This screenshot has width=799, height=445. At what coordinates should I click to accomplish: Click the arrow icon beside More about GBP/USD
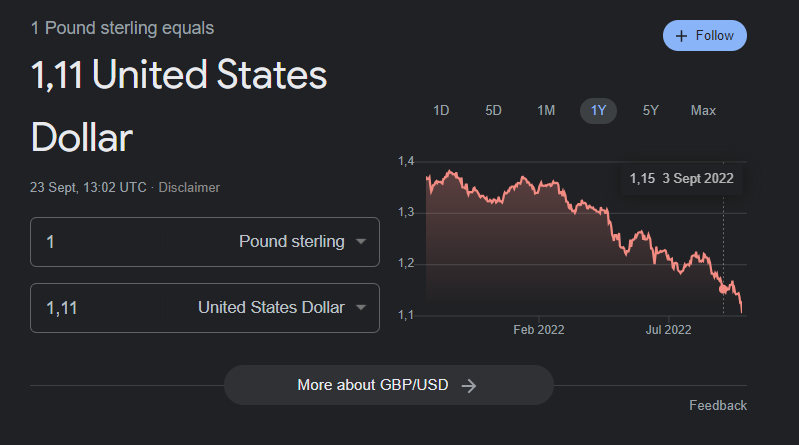click(x=469, y=386)
